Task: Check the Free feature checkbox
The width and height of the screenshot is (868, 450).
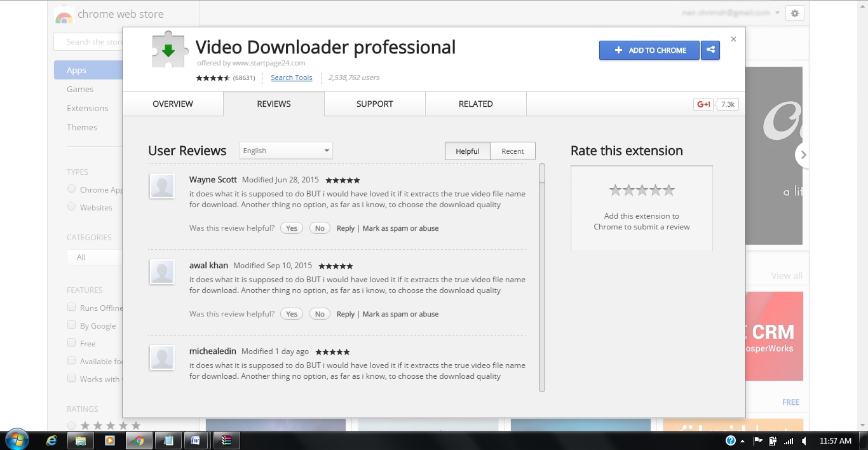Action: point(71,343)
